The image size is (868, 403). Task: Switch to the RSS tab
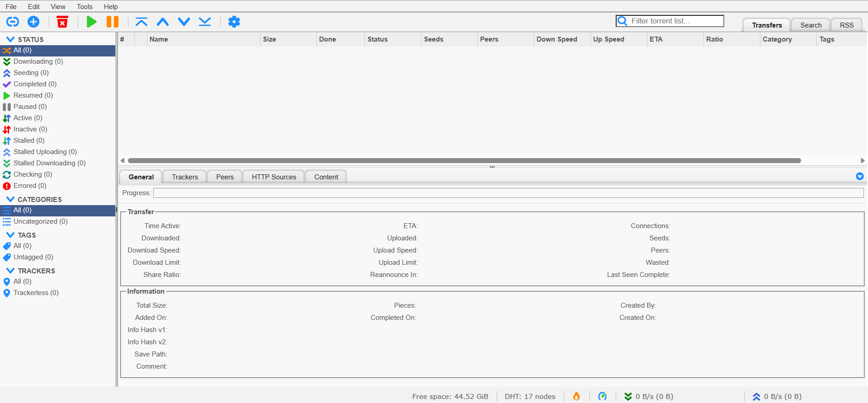click(x=846, y=25)
